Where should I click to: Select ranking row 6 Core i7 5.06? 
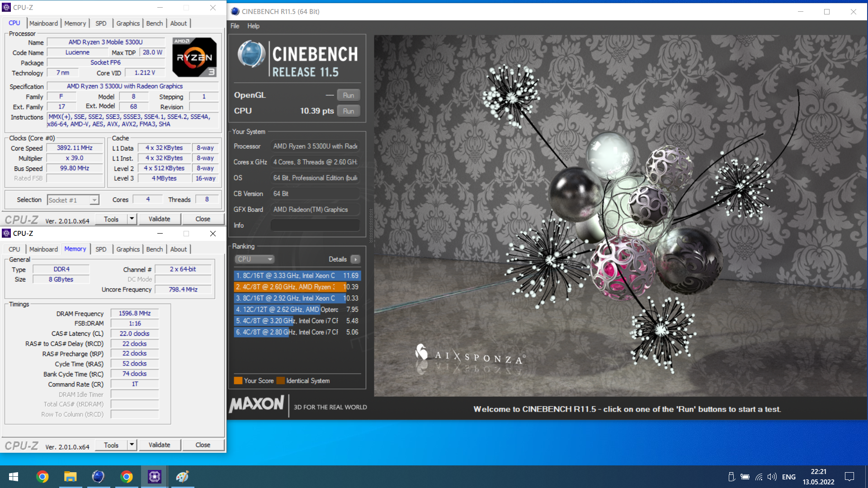tap(297, 332)
